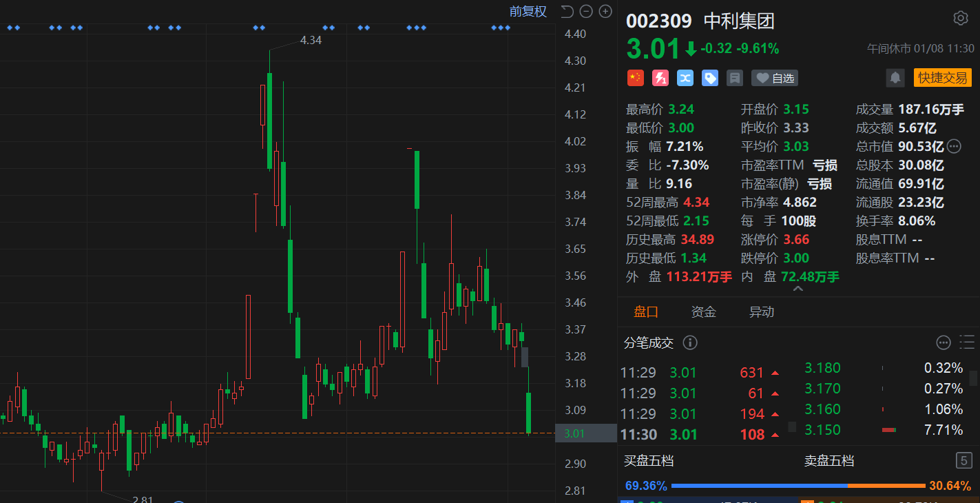Click the pink lightning margin icon
This screenshot has height=503, width=980.
click(660, 78)
